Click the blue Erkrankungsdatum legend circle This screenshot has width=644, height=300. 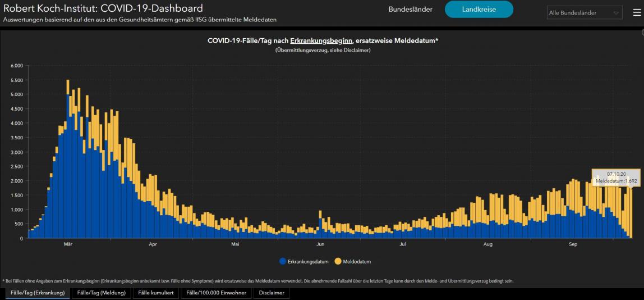282,261
